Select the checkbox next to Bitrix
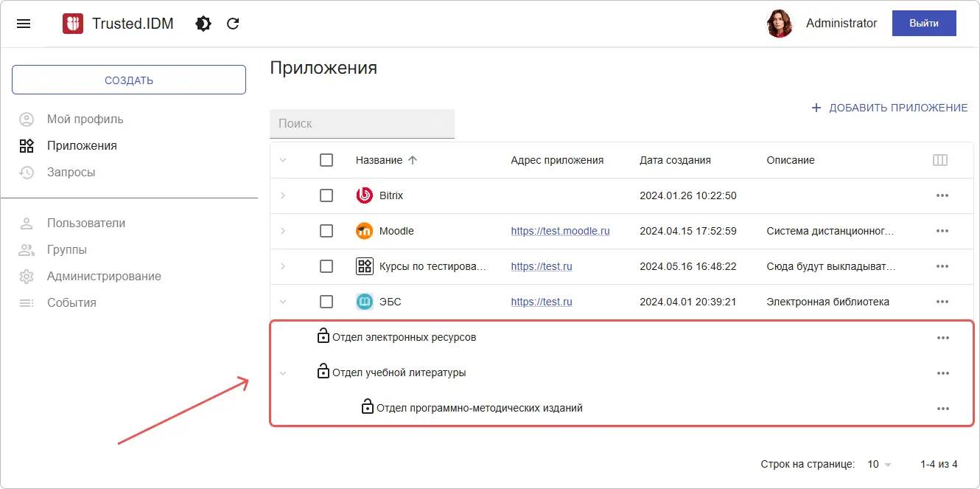 click(326, 195)
